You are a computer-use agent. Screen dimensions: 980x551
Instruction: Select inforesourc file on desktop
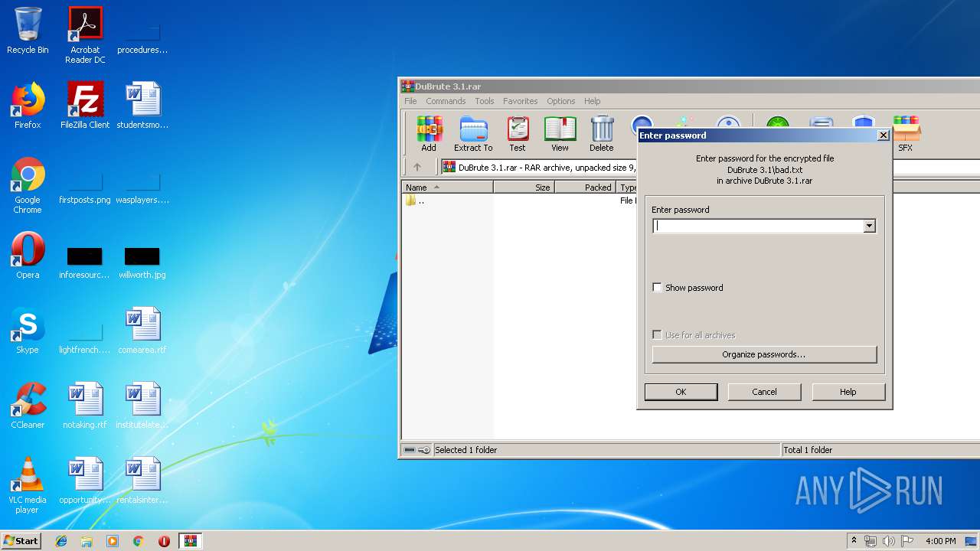click(85, 262)
